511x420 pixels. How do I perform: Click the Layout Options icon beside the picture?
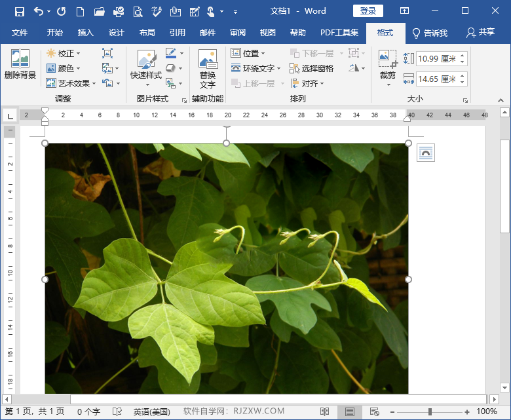426,153
